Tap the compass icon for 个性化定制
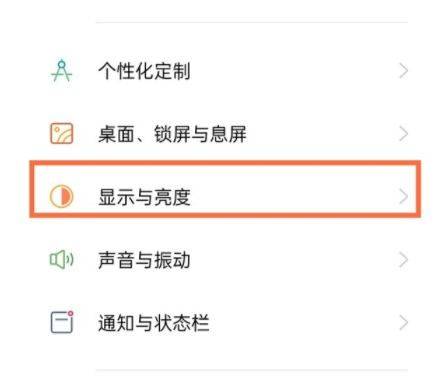The image size is (440, 378). click(62, 71)
